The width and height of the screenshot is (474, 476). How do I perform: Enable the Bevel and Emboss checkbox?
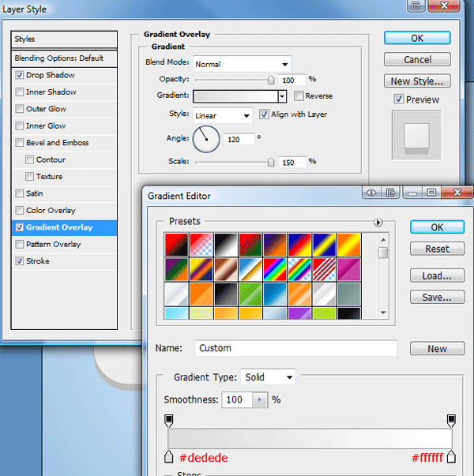pyautogui.click(x=20, y=142)
